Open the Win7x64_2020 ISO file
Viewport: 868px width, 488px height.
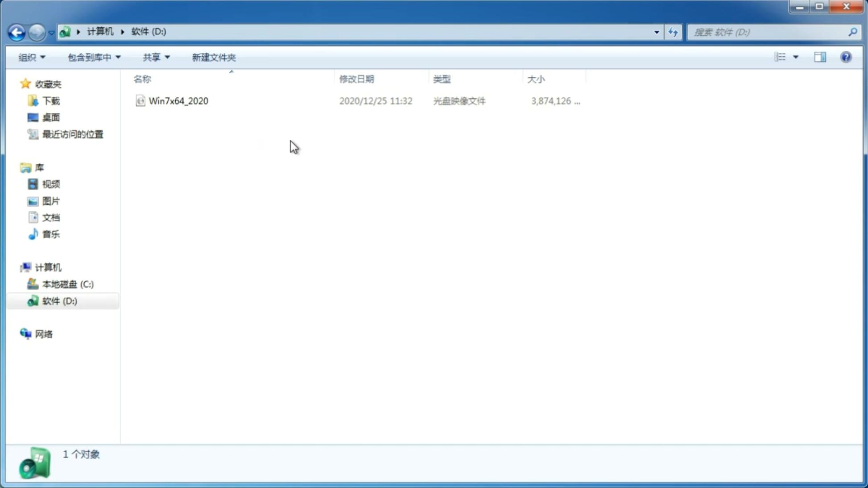178,101
